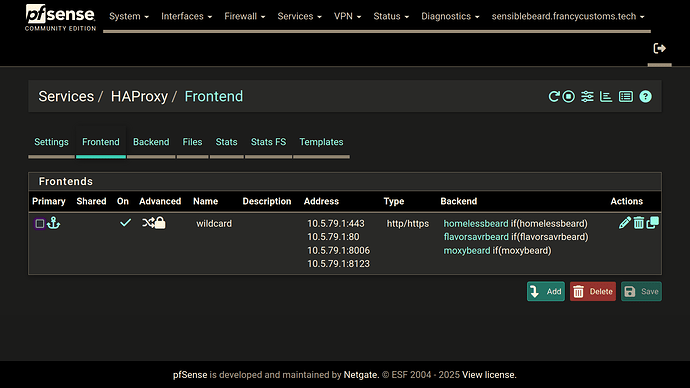Restart the HAProxy service icon
Screen dimensions: 690x388
(554, 96)
